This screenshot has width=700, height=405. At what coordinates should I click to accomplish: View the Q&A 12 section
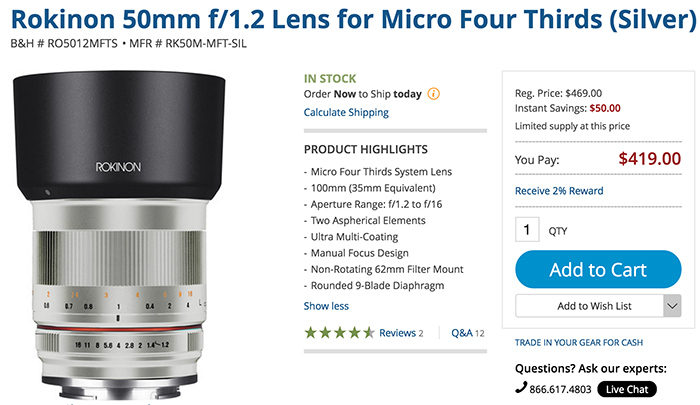pos(468,332)
